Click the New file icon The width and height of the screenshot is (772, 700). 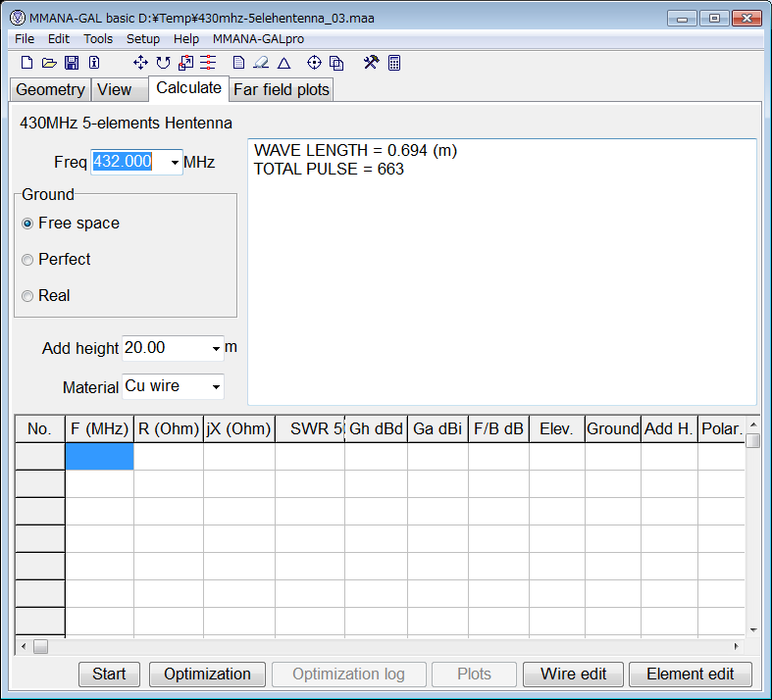[x=27, y=63]
